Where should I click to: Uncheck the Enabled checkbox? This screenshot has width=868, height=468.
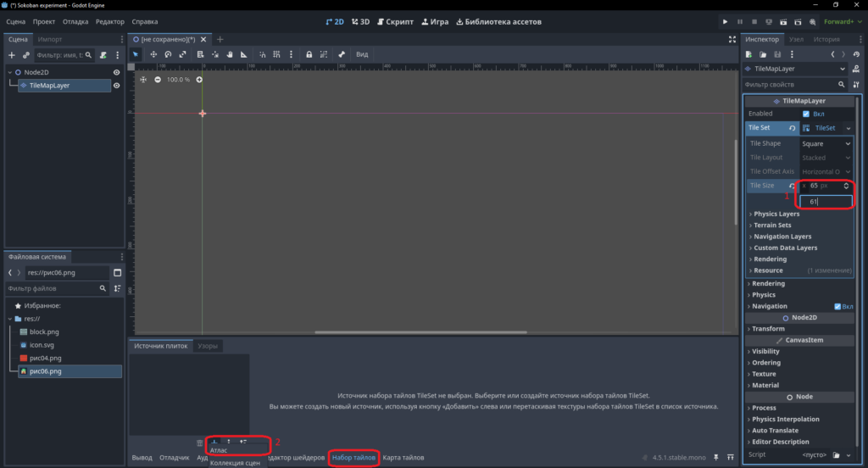(806, 114)
